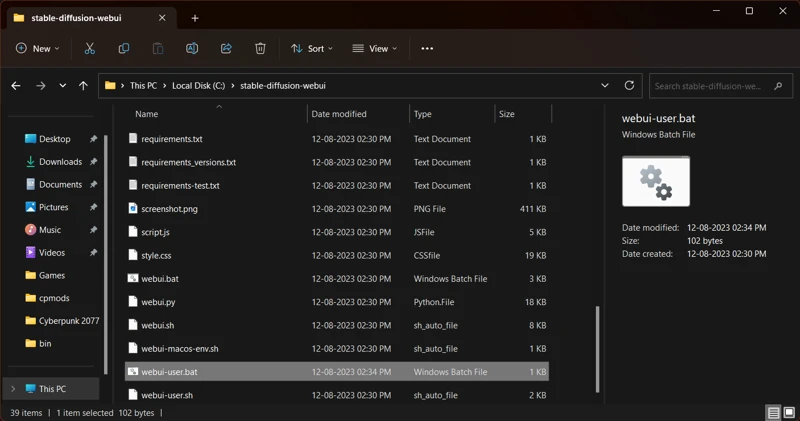Click the screenshot.png file icon

[x=133, y=208]
